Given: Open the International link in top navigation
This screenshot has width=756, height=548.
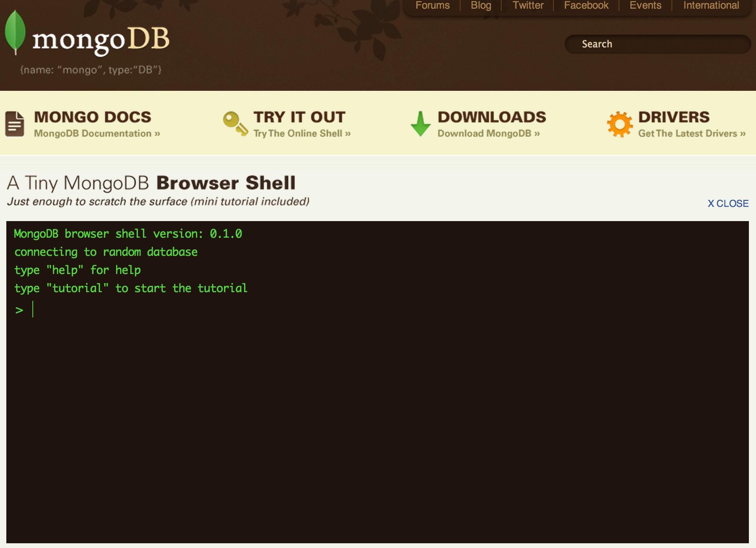Looking at the screenshot, I should pos(711,6).
